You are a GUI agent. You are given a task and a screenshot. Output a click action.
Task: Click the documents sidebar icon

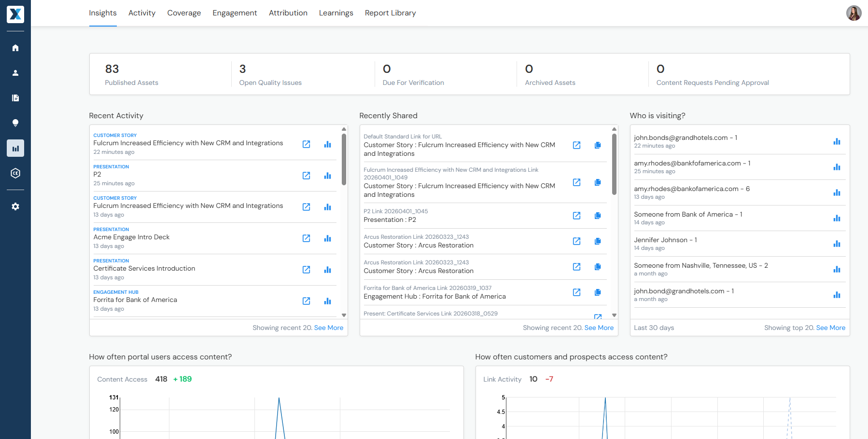click(x=15, y=98)
